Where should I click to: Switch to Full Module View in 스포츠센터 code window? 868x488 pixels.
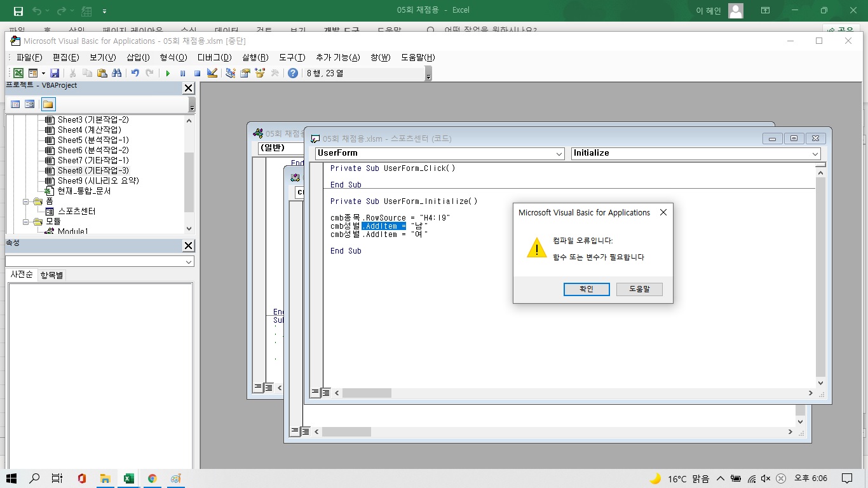325,393
